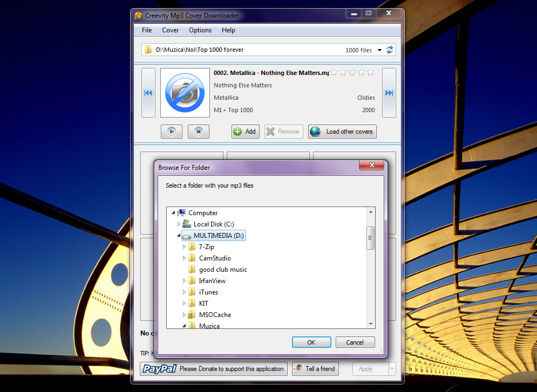Go to the previous track

point(148,93)
